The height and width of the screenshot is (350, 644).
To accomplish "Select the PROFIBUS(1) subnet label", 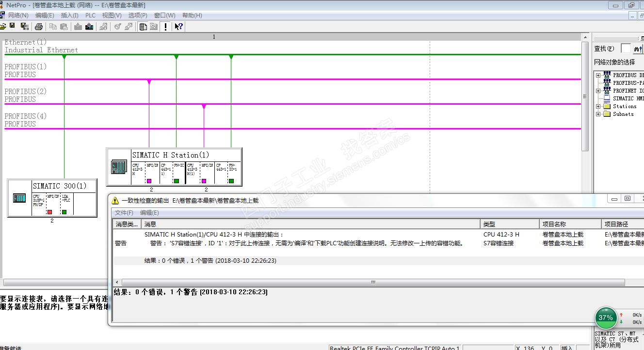I will pyautogui.click(x=26, y=70).
